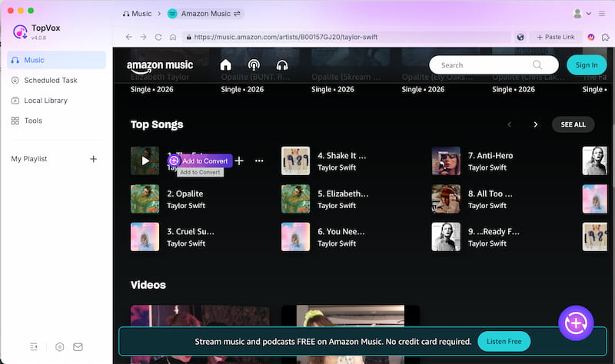The height and width of the screenshot is (364, 615).
Task: Open settings hexagon icon in sidebar
Action: point(60,347)
